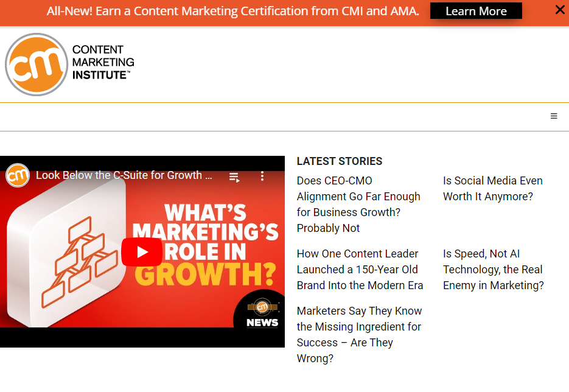Open "Is Social Media Even Worth It Anymore?"
Screen dimensions: 569x392
tap(493, 188)
